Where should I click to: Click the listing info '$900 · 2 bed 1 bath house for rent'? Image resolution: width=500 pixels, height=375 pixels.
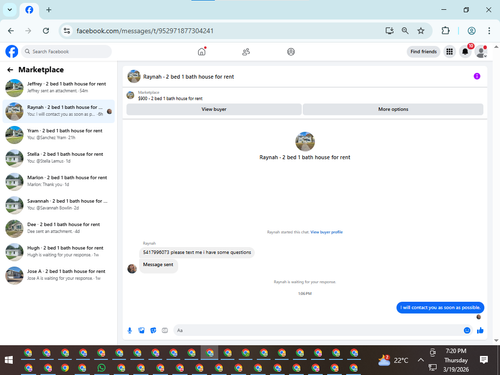point(170,98)
